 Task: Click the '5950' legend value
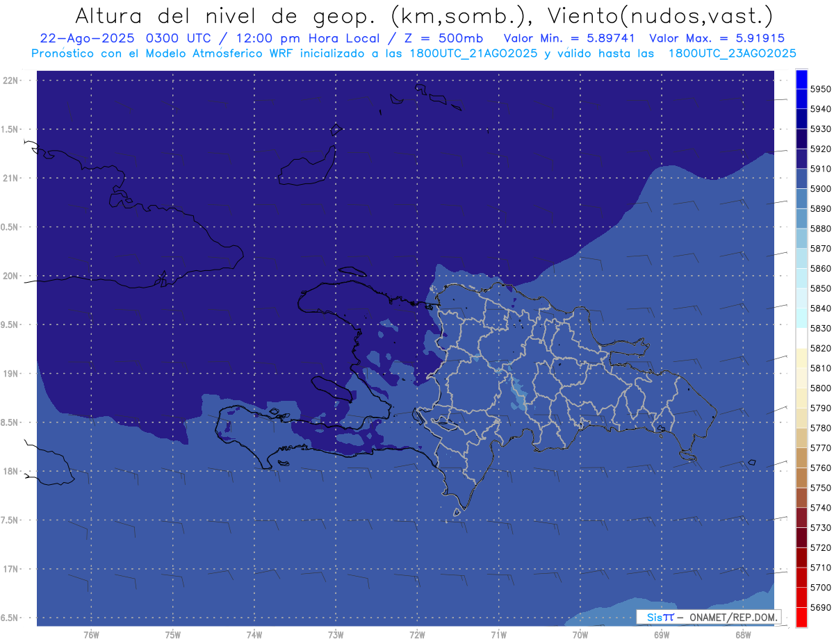tap(821, 90)
